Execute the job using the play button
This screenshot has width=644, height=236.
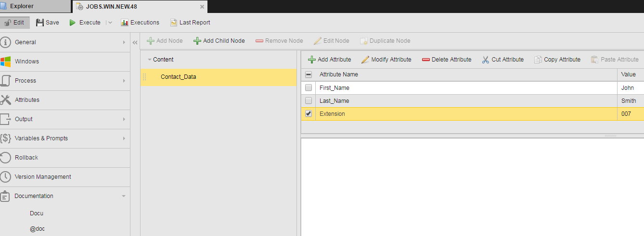(x=85, y=23)
